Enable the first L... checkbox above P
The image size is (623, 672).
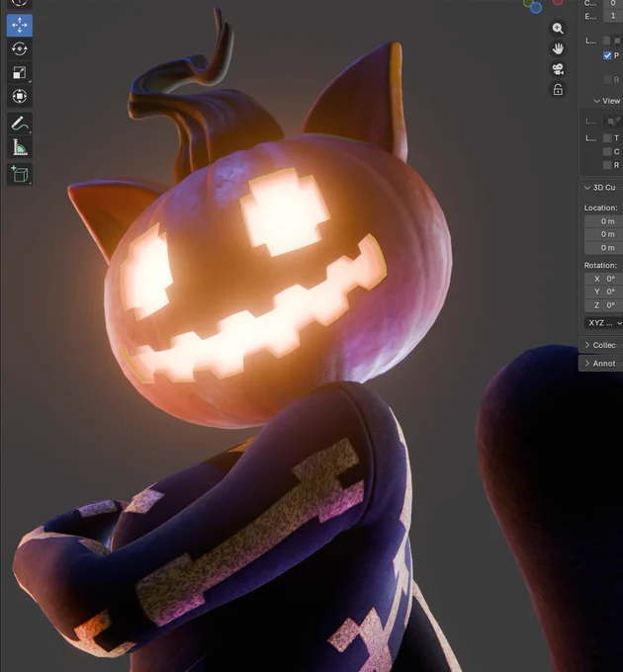point(607,41)
